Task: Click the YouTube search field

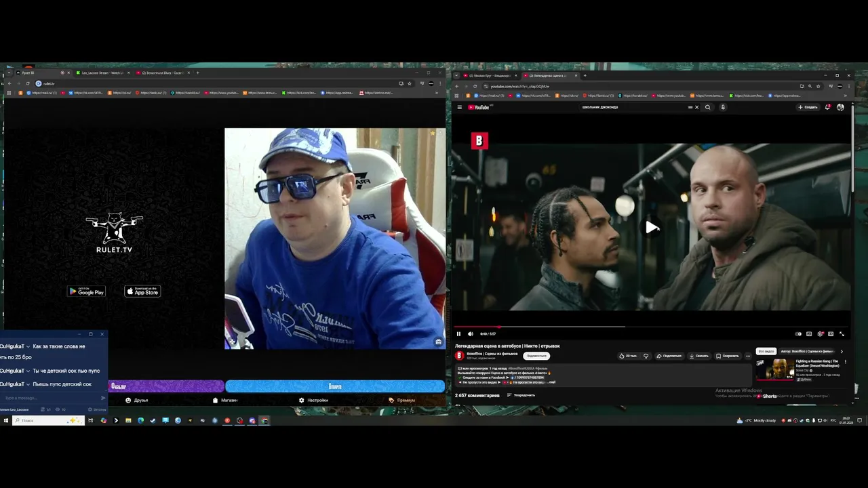Action: (634, 107)
